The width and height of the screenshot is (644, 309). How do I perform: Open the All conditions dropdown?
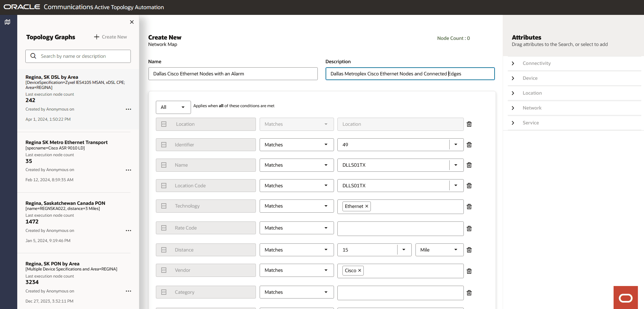point(173,107)
